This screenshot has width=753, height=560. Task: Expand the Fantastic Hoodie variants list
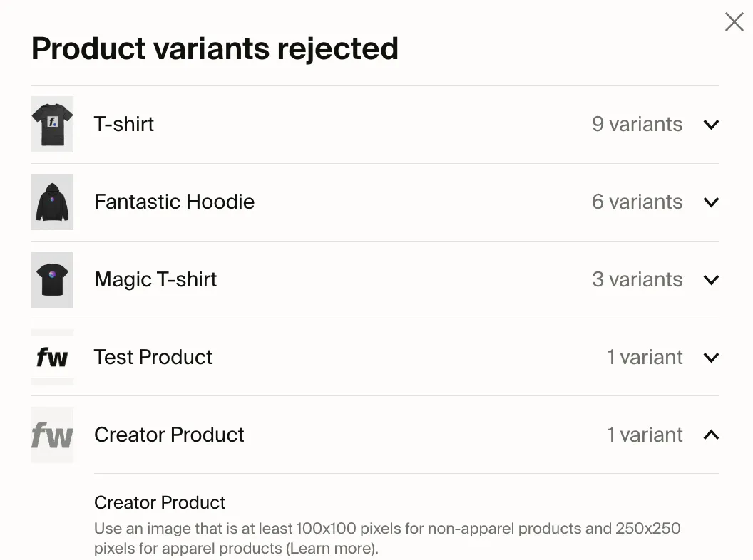711,202
